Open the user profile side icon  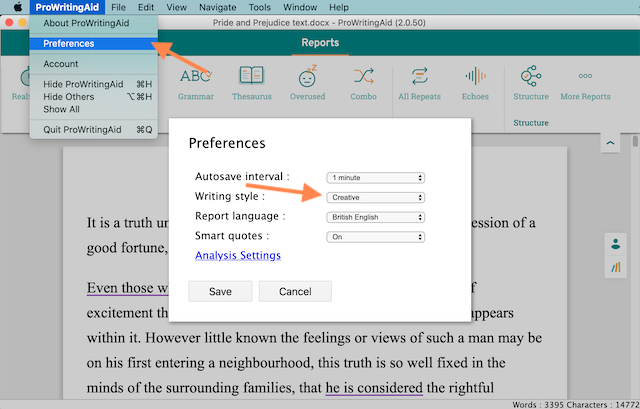pos(616,244)
